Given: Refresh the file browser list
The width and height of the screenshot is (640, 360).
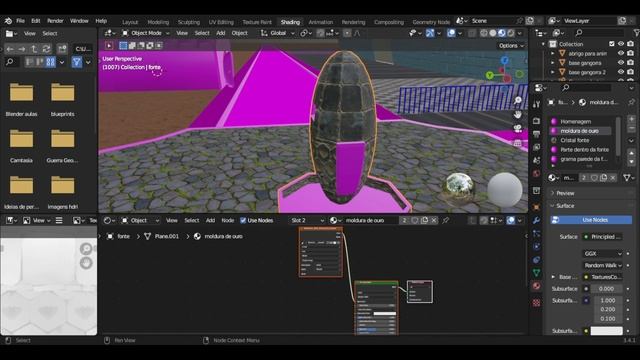Looking at the screenshot, I should [x=47, y=49].
